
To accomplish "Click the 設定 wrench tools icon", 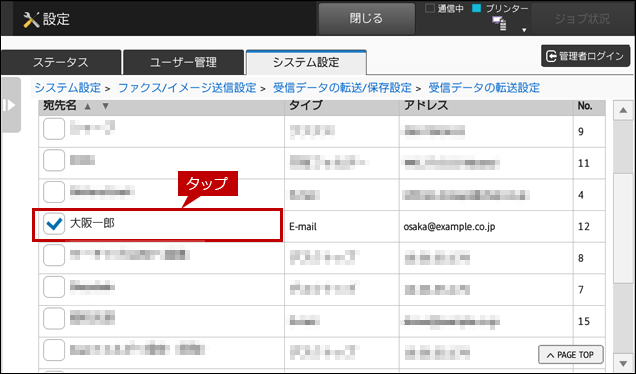I will pos(31,19).
